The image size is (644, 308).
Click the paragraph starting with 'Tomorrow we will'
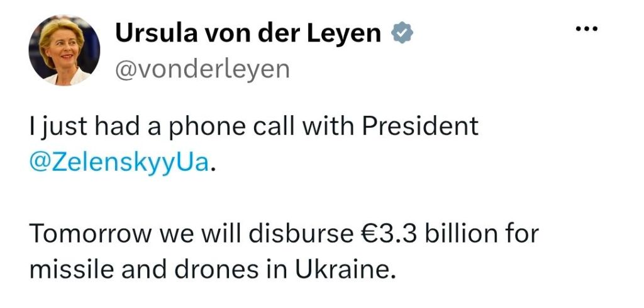point(284,252)
